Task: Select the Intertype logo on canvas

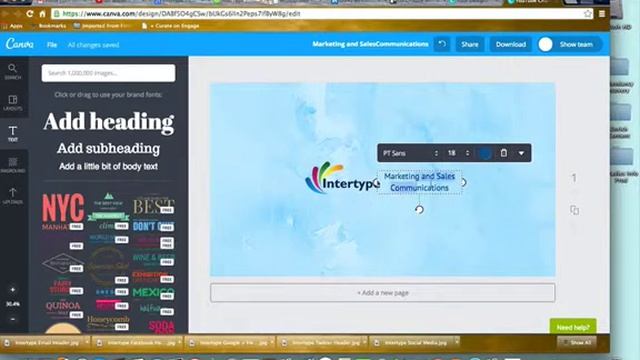Action: (342, 178)
